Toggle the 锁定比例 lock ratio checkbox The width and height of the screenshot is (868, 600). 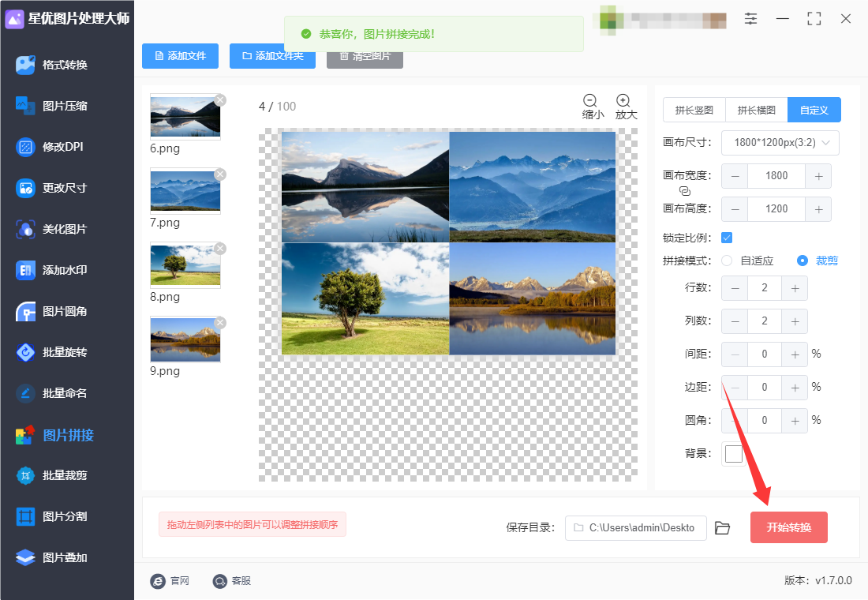[727, 238]
